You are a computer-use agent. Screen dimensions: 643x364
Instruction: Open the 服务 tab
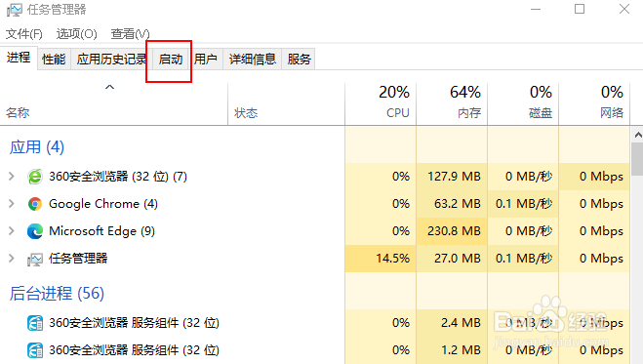tap(299, 60)
